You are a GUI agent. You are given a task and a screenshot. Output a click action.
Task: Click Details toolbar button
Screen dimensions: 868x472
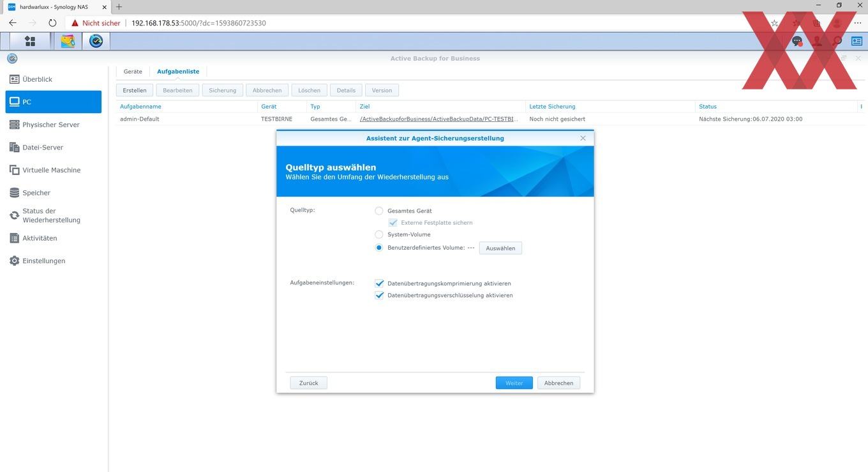347,90
